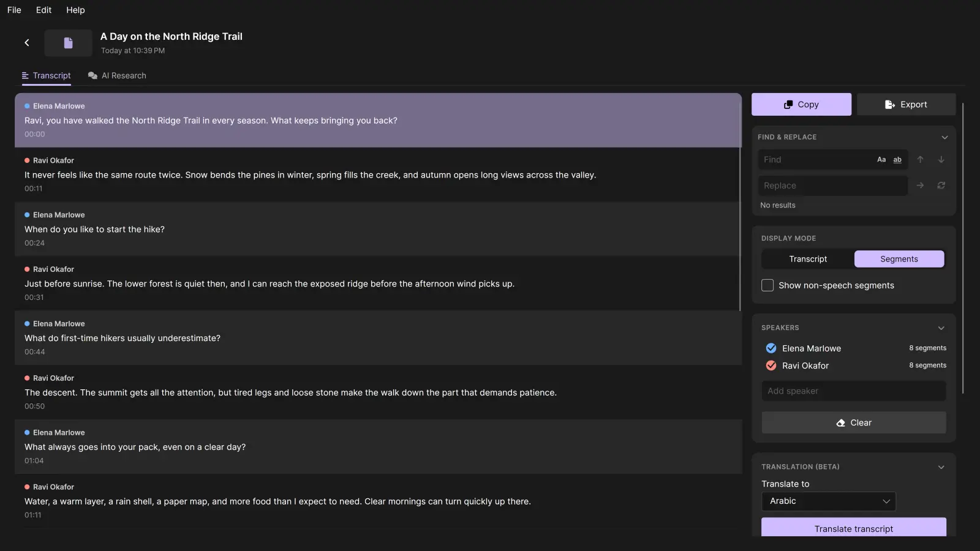Open the File menu

[x=14, y=10]
